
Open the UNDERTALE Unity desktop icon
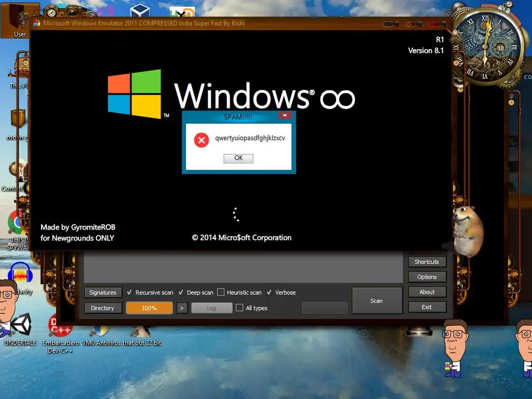coord(20,329)
